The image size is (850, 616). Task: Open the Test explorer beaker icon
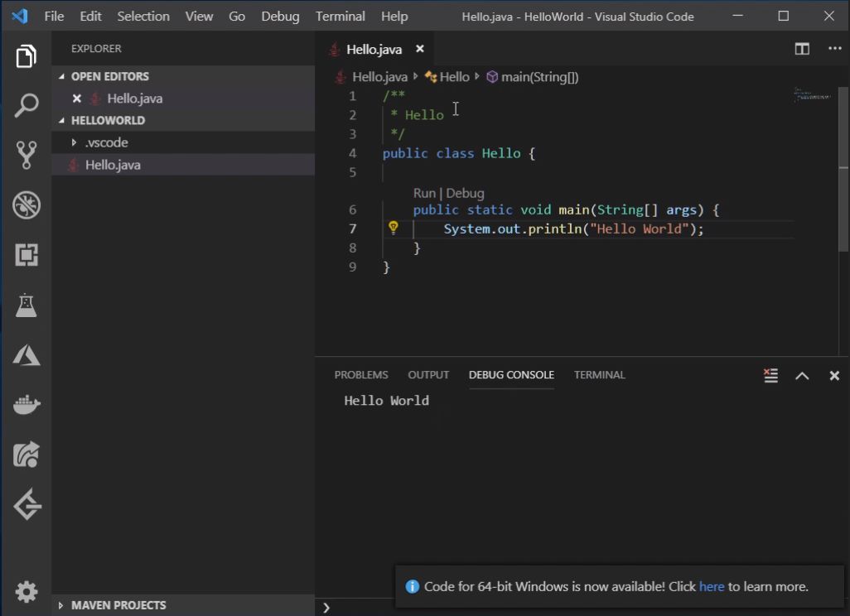pos(27,306)
